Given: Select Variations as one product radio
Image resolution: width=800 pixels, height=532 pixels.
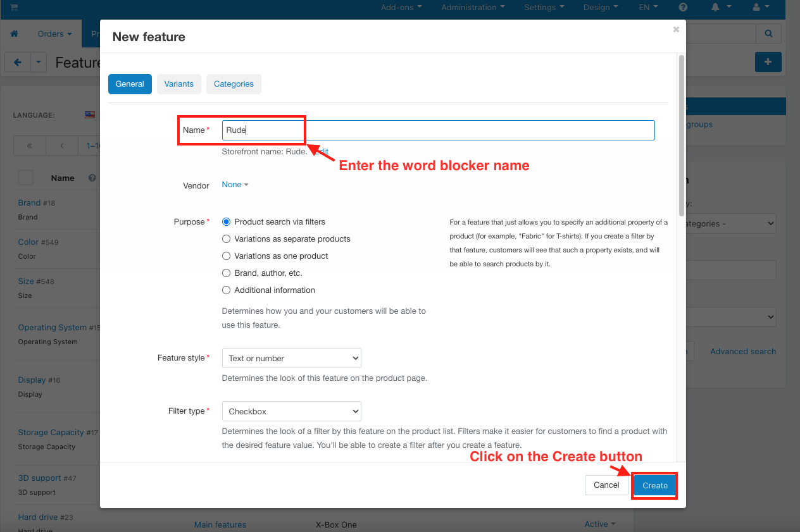Looking at the screenshot, I should [226, 256].
